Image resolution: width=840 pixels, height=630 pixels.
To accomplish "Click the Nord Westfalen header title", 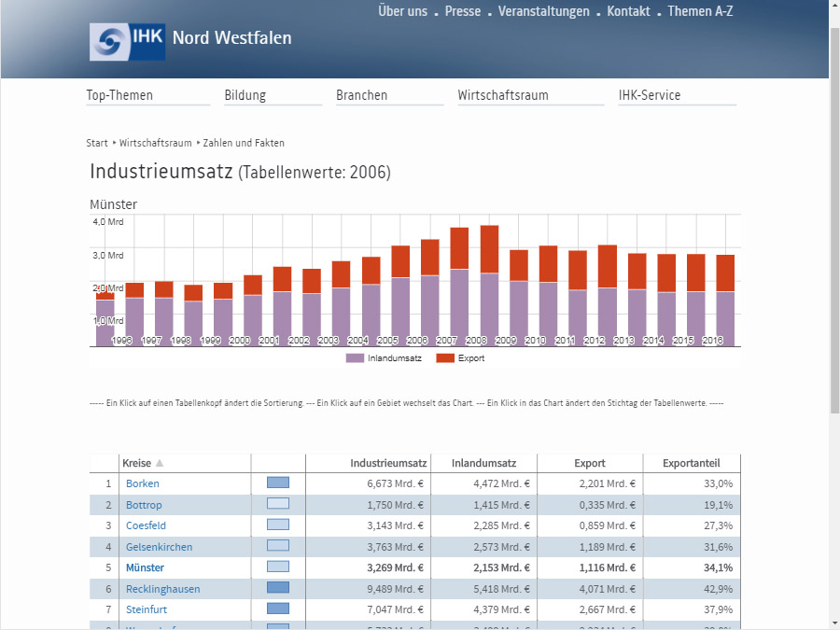I will (232, 38).
